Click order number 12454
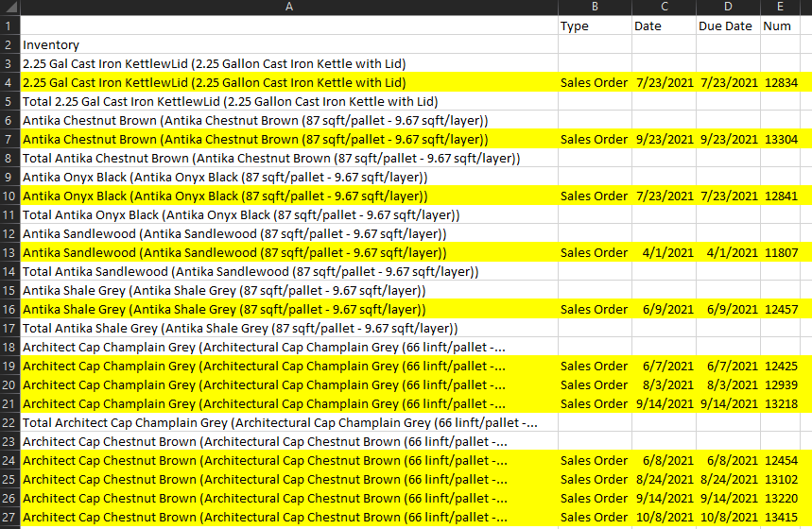The width and height of the screenshot is (812, 529). (780, 460)
